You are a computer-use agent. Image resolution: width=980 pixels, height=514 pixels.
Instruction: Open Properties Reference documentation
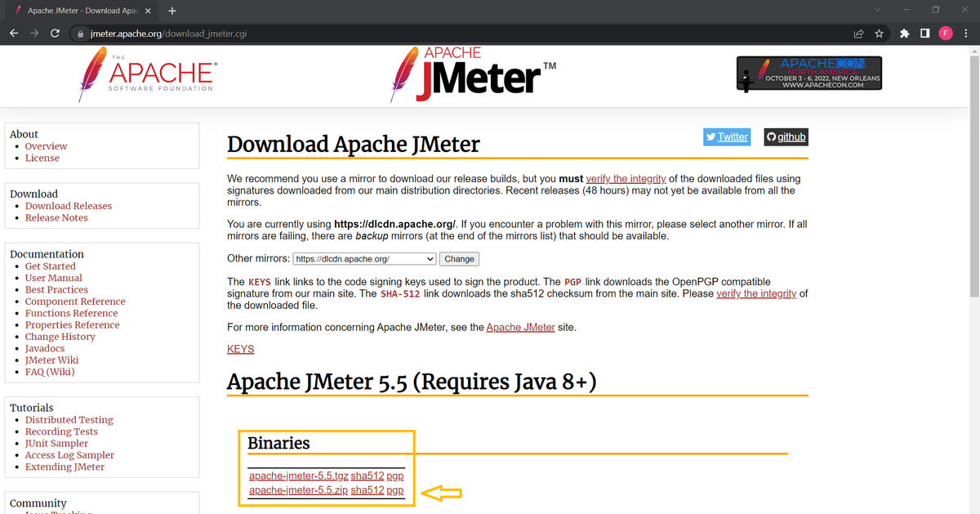click(x=72, y=324)
